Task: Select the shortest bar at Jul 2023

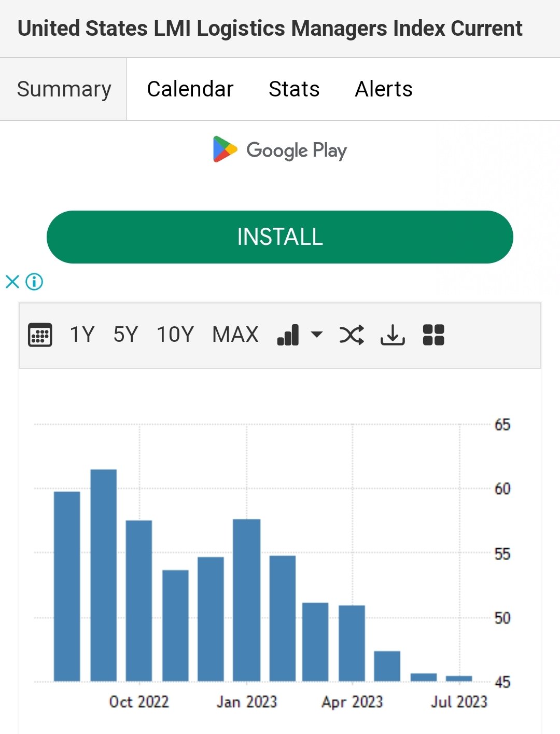Action: tap(459, 678)
